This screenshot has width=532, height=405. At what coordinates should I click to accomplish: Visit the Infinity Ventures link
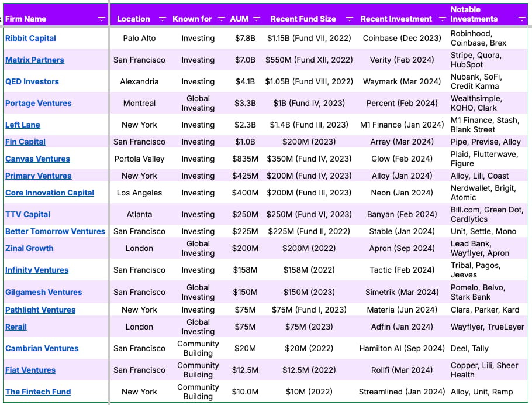click(x=37, y=270)
